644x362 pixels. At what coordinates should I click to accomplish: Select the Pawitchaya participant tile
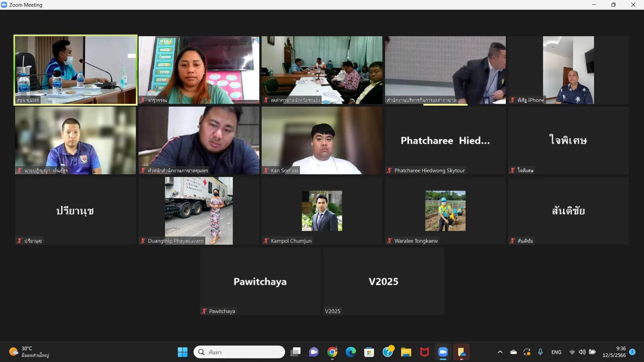point(260,281)
